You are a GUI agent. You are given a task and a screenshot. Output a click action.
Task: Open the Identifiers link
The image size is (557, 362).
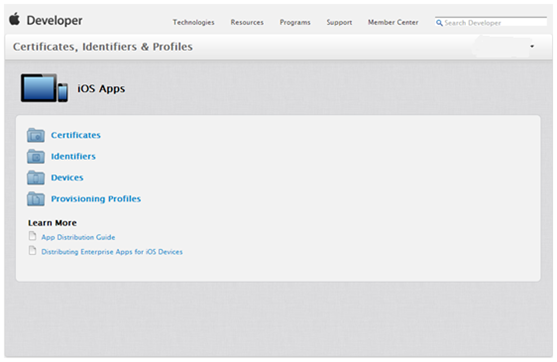click(x=73, y=156)
